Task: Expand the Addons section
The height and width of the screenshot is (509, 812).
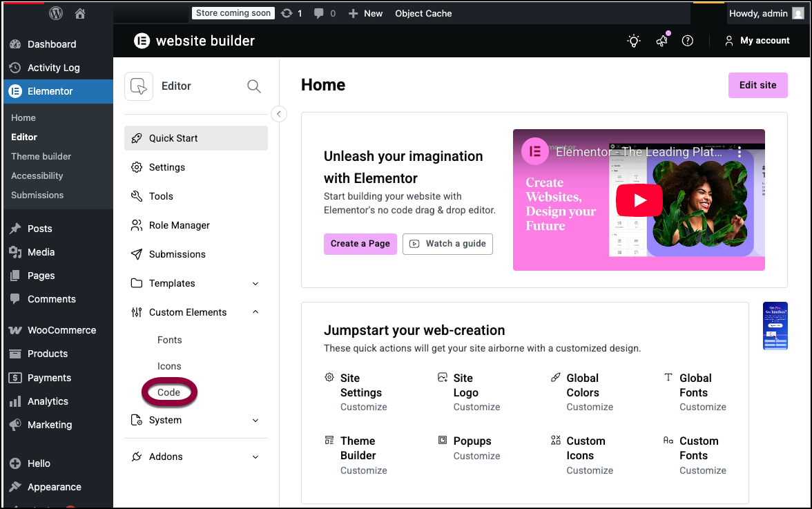Action: coord(255,457)
